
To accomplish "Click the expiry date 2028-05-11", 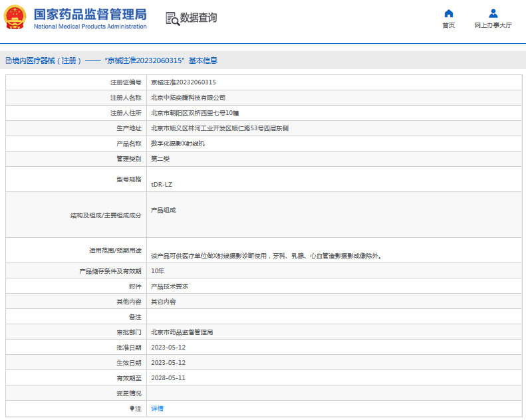I will tap(168, 377).
